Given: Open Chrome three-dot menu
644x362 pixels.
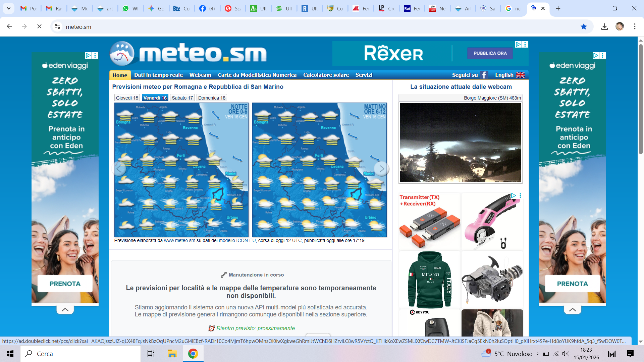Looking at the screenshot, I should tap(635, 27).
